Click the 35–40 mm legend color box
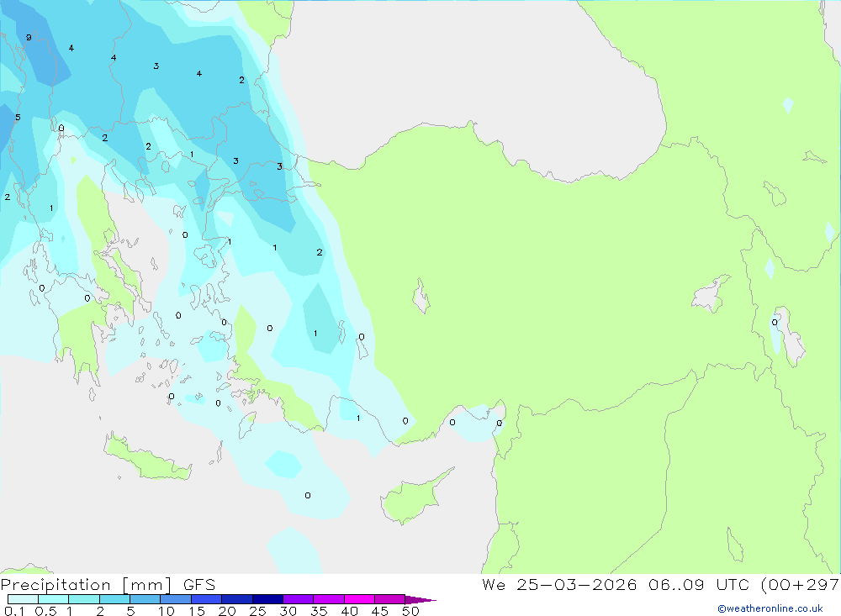The height and width of the screenshot is (616, 841). [328, 599]
